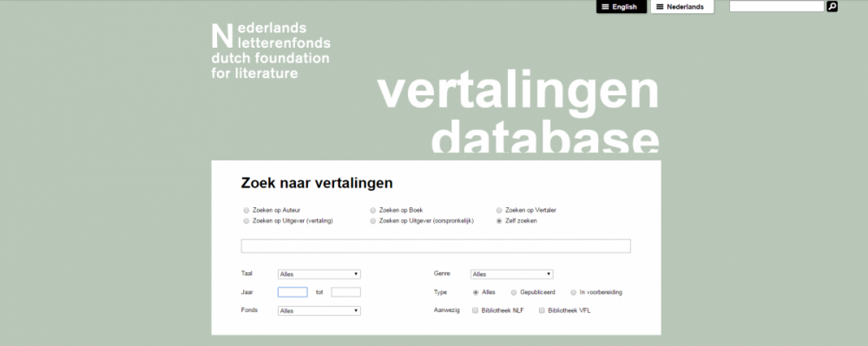The height and width of the screenshot is (346, 868).
Task: Open the Fonds dropdown
Action: point(319,311)
